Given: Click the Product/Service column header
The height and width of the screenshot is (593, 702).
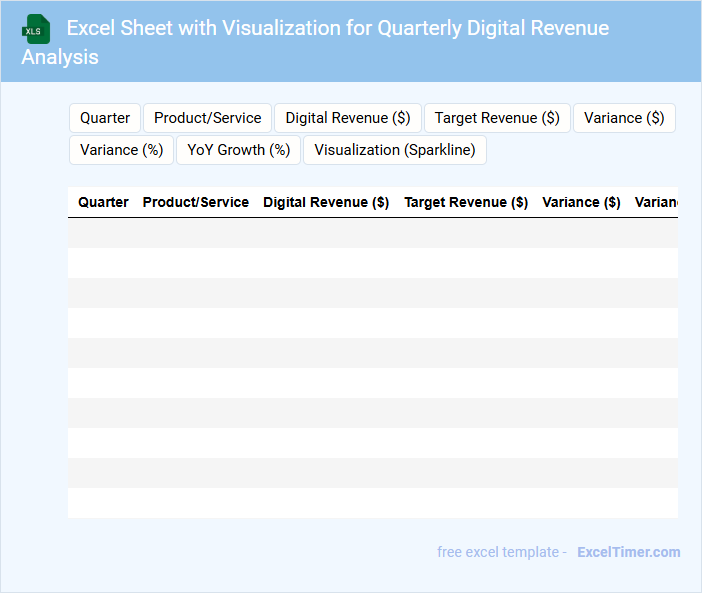Looking at the screenshot, I should click(196, 202).
